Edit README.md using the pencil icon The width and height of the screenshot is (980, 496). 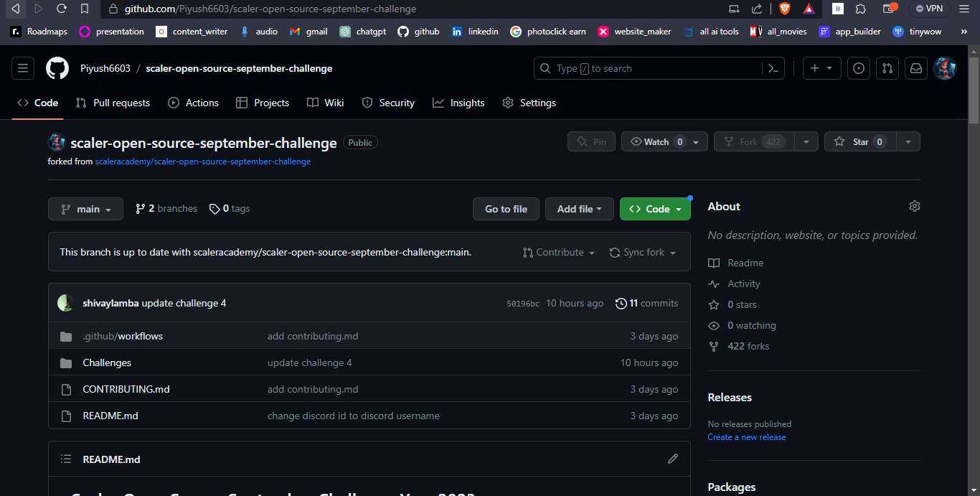(672, 458)
